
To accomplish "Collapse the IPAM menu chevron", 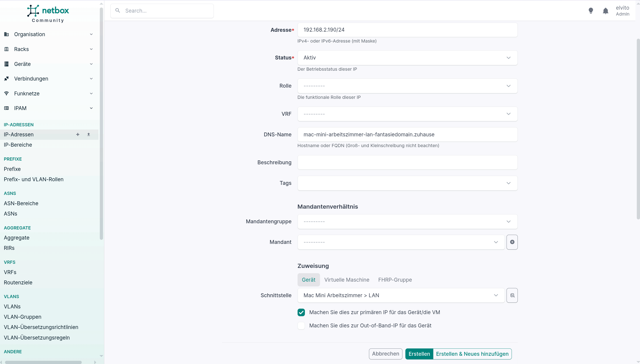I will [91, 108].
